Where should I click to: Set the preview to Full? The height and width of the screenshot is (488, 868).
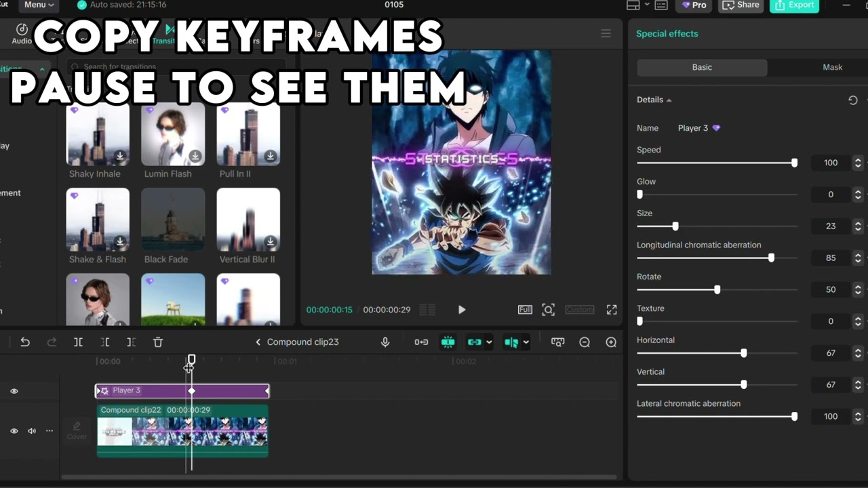525,310
